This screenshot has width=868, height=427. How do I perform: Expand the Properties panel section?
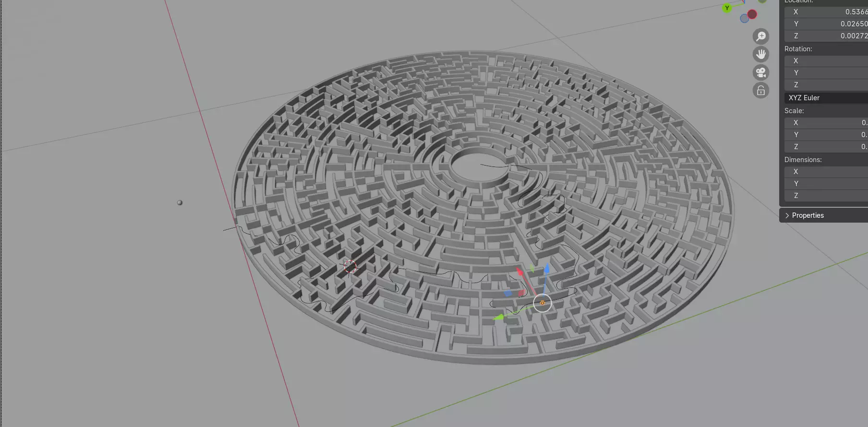823,215
